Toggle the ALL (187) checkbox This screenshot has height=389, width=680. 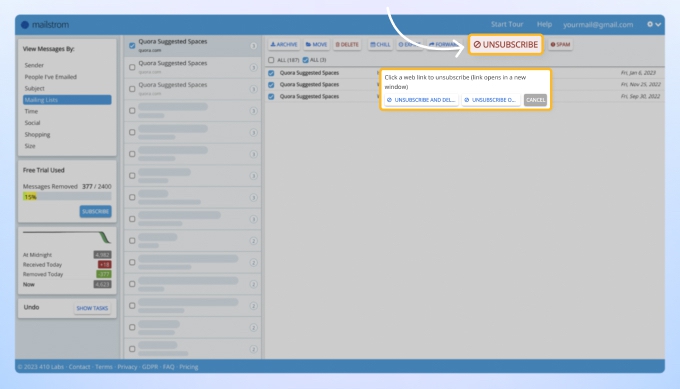point(271,60)
